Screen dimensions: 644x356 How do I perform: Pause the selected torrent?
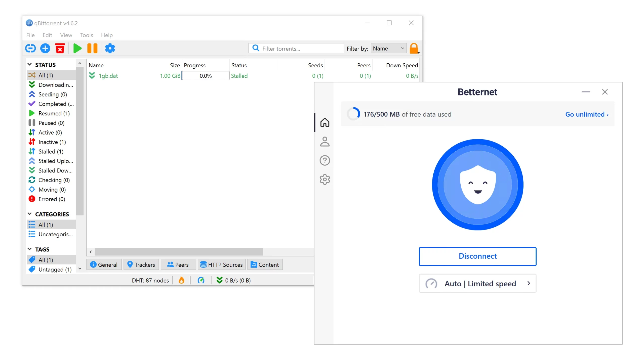(x=92, y=48)
